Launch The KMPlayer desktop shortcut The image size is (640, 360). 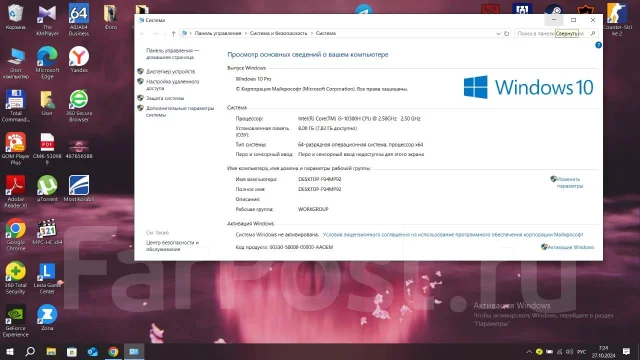tap(47, 19)
